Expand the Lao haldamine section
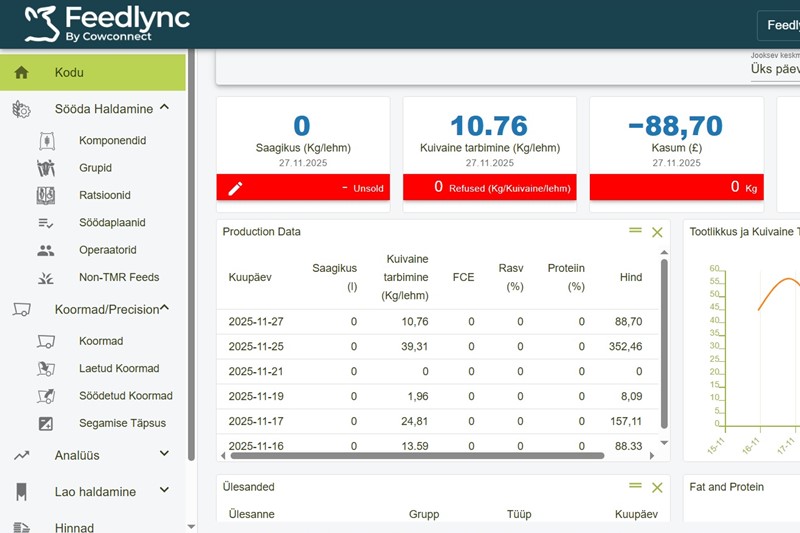 click(x=164, y=492)
